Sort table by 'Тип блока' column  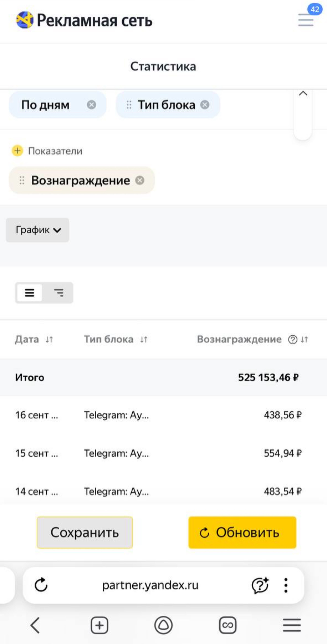point(144,339)
